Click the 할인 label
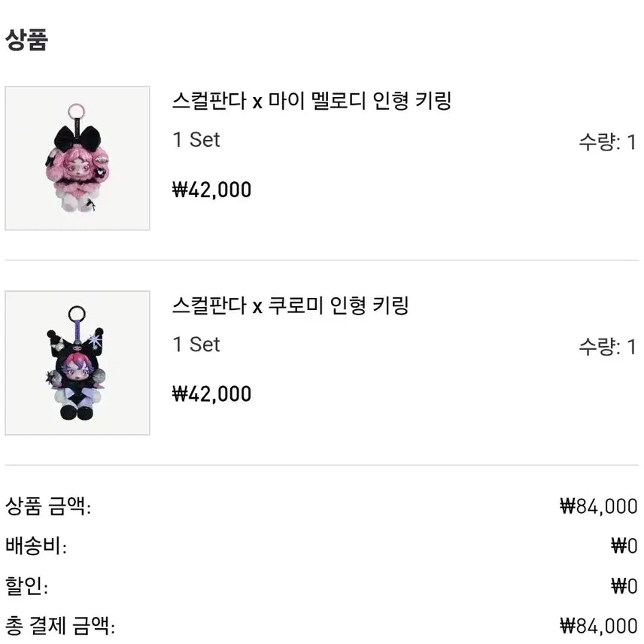 [26, 585]
